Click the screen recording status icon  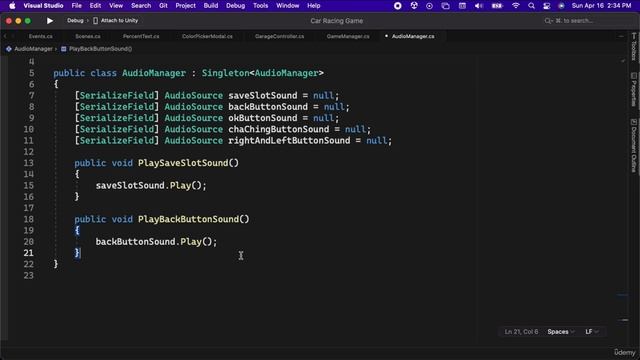(x=398, y=6)
